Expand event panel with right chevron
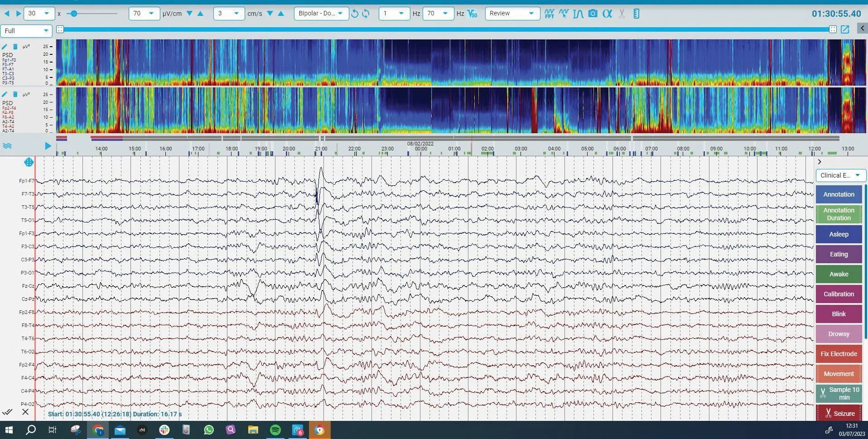 click(x=819, y=162)
